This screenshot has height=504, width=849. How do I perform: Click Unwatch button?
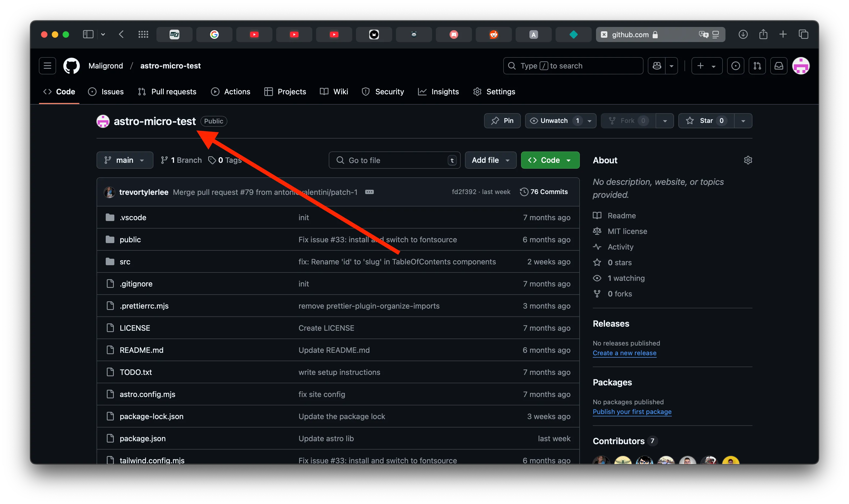click(x=554, y=120)
